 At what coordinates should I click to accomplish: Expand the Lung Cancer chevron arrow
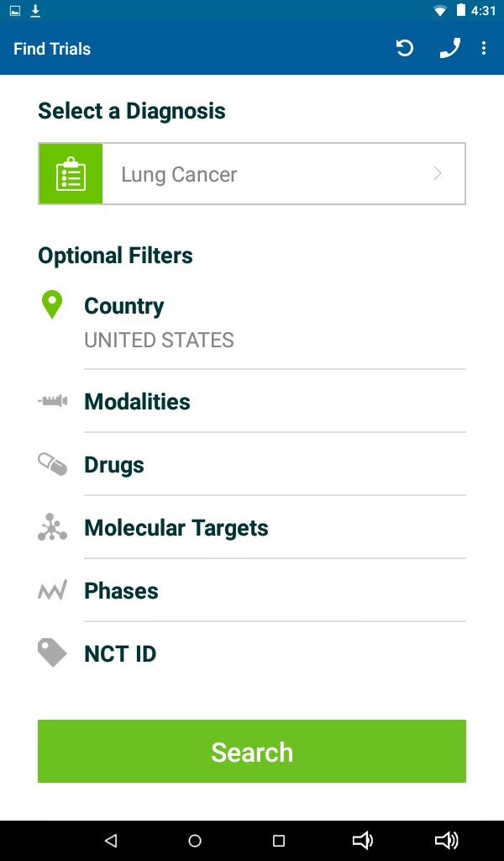pyautogui.click(x=438, y=173)
